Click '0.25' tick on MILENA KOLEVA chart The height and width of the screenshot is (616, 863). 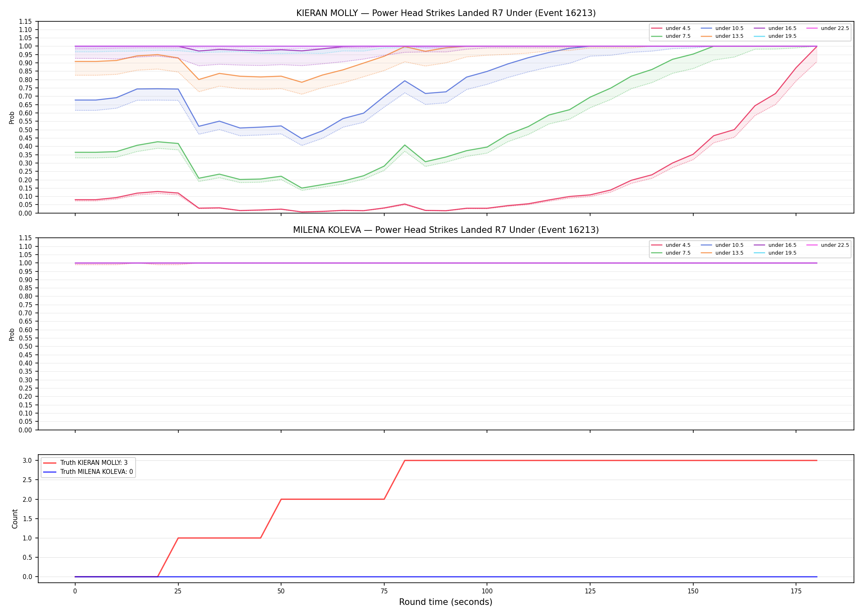pos(25,388)
